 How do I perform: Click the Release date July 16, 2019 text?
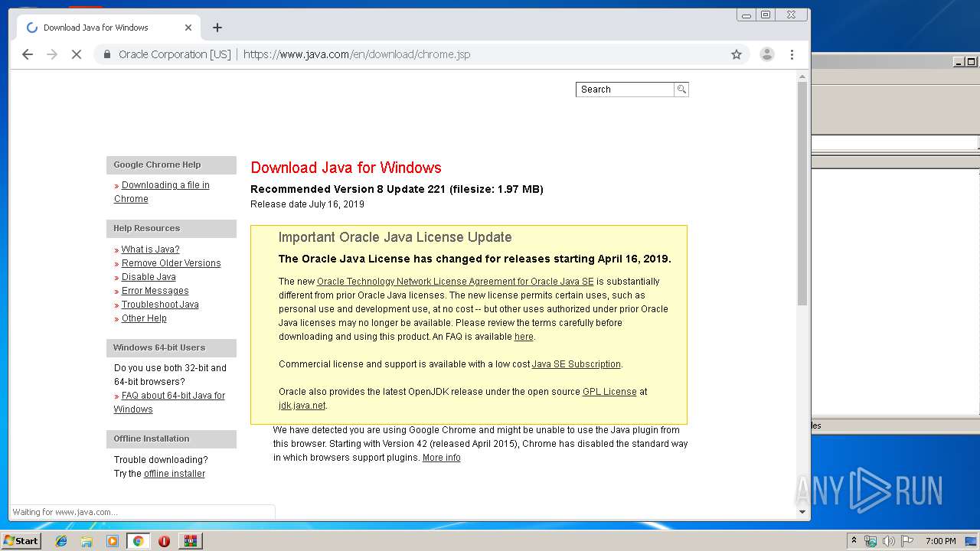tap(307, 204)
